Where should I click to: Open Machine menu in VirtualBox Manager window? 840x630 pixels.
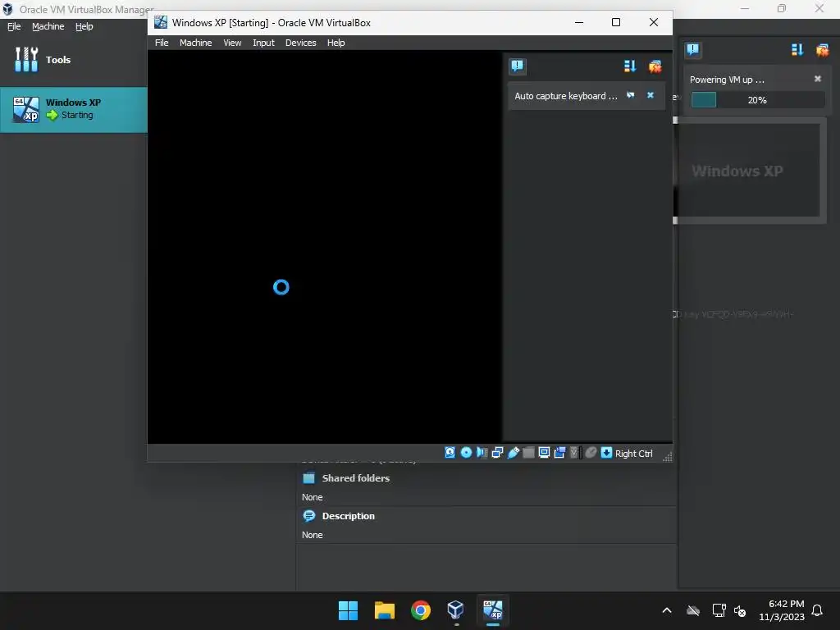(48, 26)
